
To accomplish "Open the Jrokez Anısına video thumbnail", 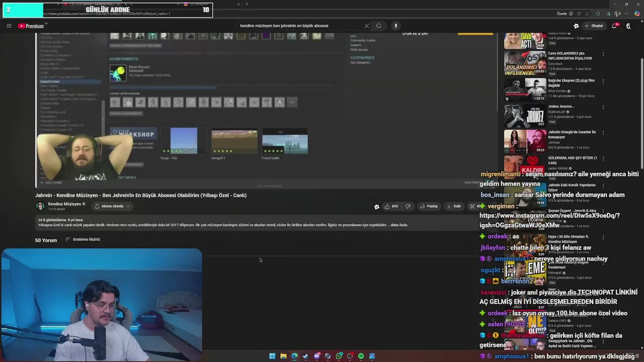I will (x=525, y=116).
